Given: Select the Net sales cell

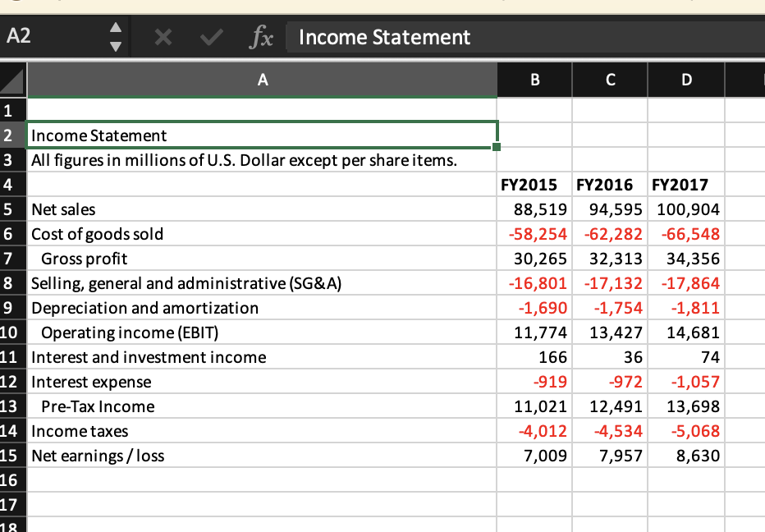Looking at the screenshot, I should click(x=164, y=209).
